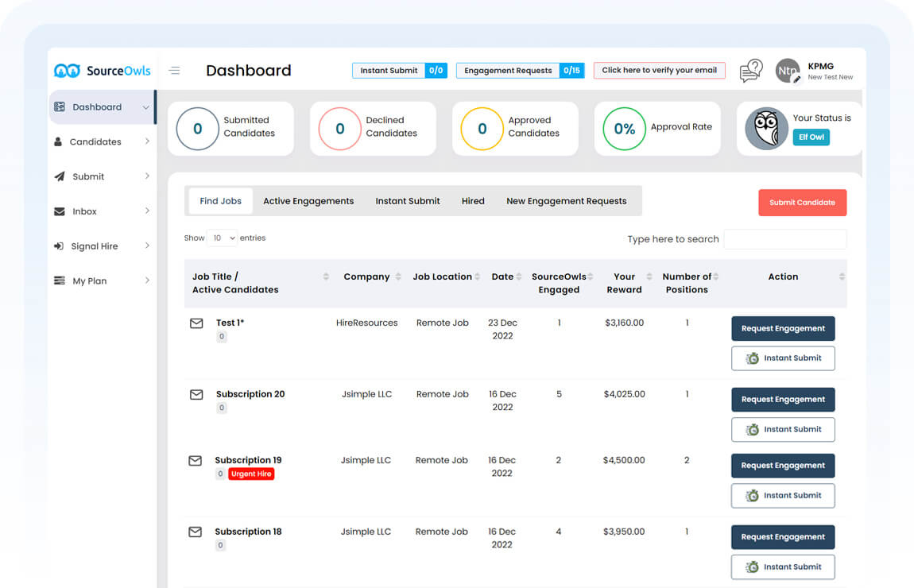Click the $3,160.00 reward value
This screenshot has height=588, width=914.
624,323
